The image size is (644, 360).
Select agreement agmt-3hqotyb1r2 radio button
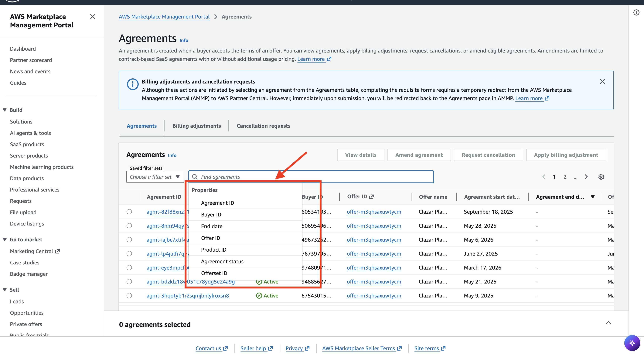[x=129, y=296]
